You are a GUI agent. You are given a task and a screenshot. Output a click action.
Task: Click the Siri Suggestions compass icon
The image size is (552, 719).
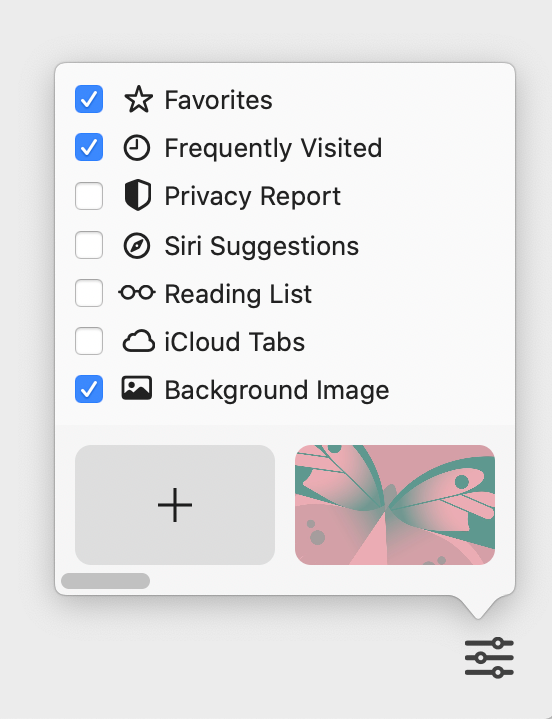pyautogui.click(x=137, y=245)
